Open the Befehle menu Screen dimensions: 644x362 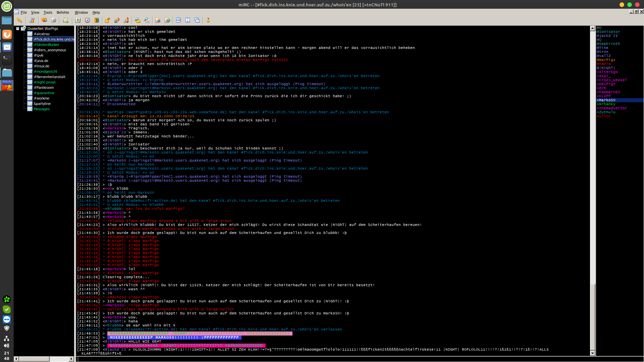click(x=63, y=12)
